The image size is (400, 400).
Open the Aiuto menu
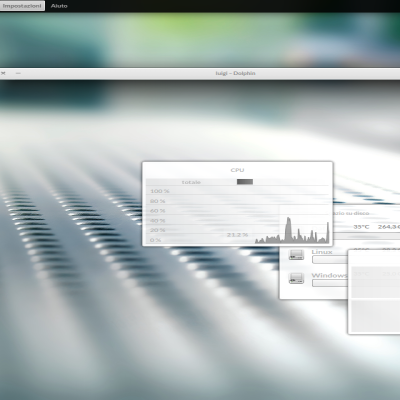(x=59, y=6)
